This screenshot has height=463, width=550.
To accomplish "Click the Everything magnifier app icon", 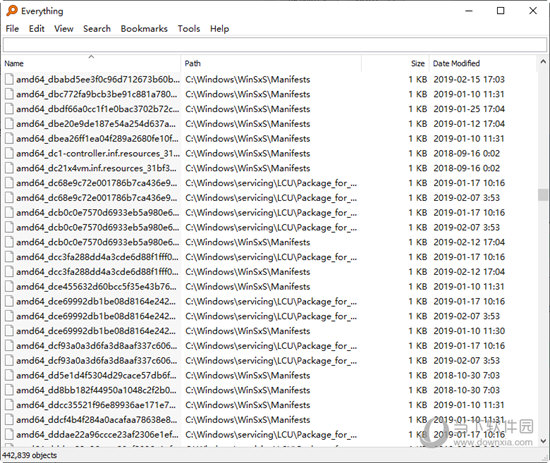I will tap(12, 11).
